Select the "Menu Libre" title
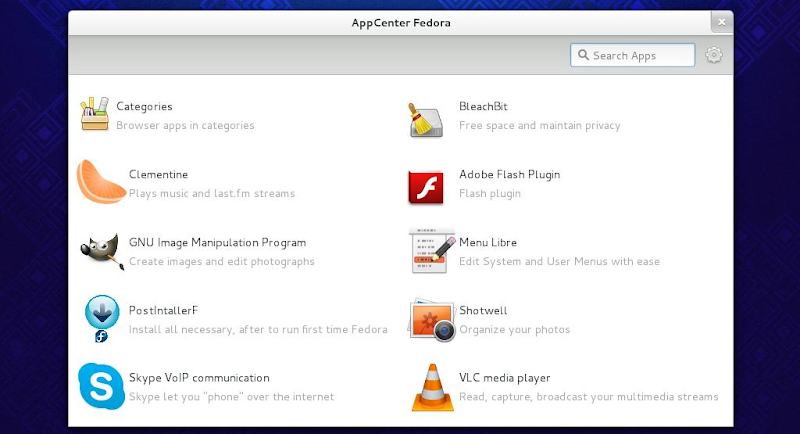Screen dimensions: 800x434 tap(488, 243)
